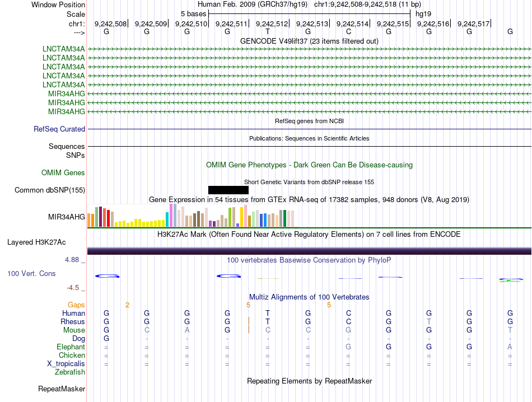
Task: Click the X_tropicalis species label
Action: tap(66, 364)
